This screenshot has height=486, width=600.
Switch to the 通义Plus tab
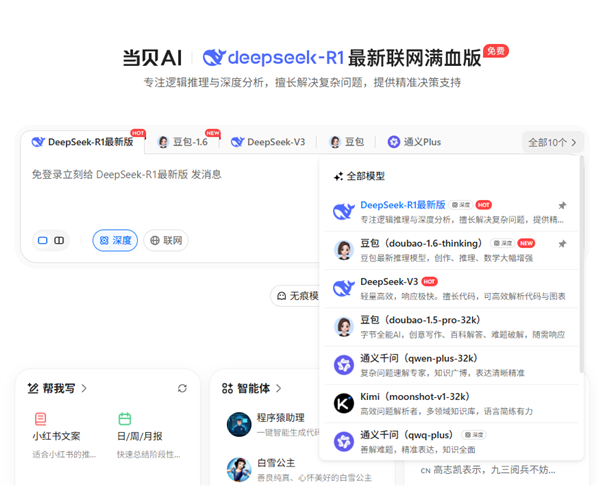(414, 142)
